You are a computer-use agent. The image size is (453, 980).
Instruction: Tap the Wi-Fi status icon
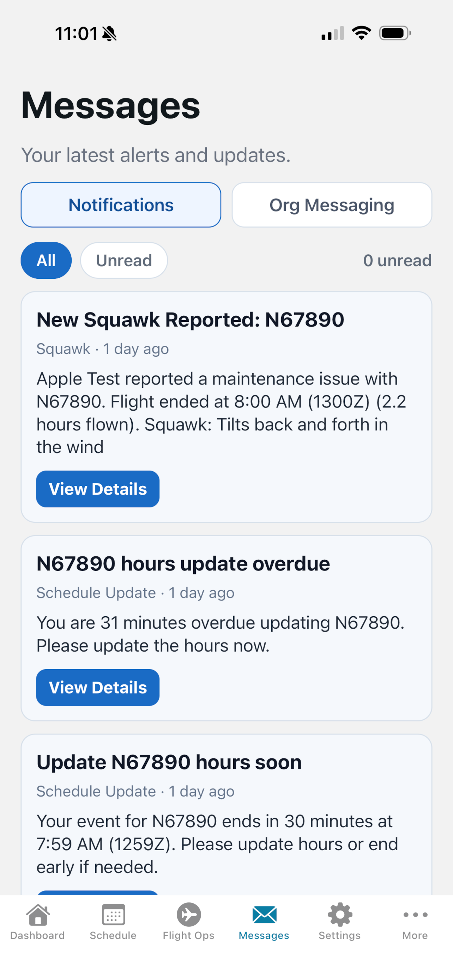click(361, 33)
